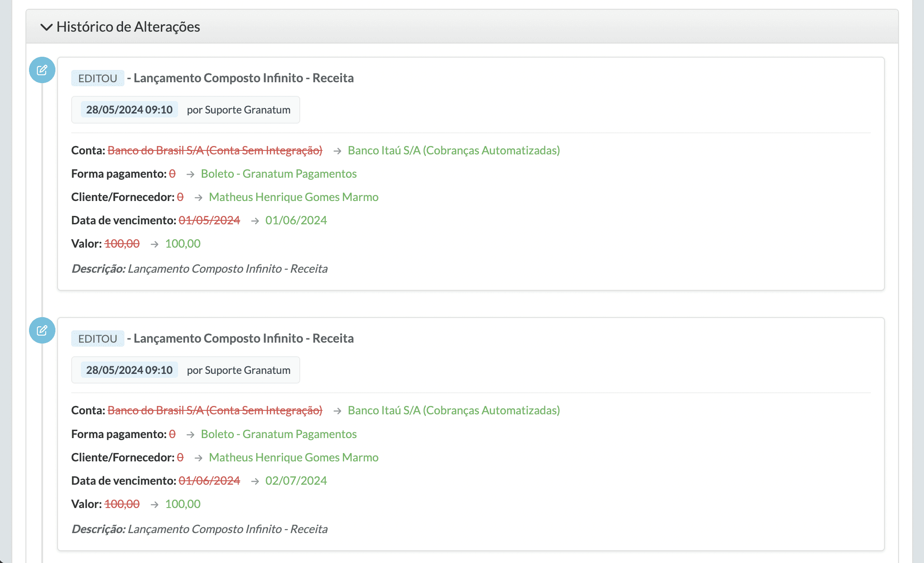
Task: Click second 'por Suporte Granatum' author label
Action: (x=238, y=370)
